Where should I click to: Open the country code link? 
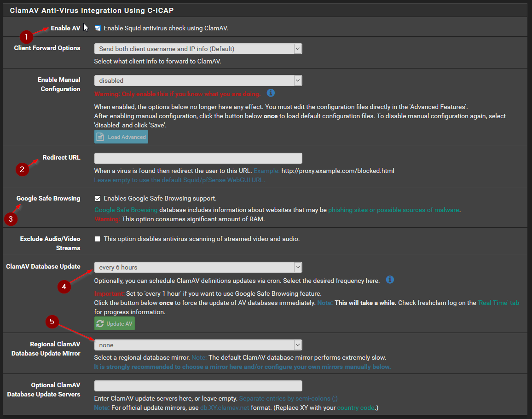point(356,408)
